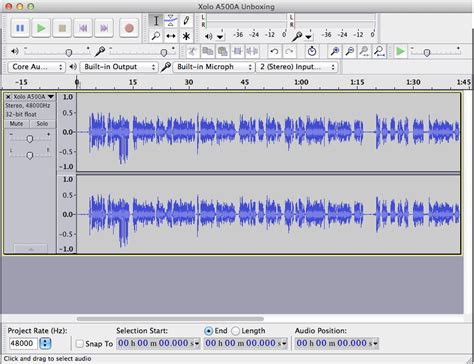Viewport: 474px width, 364px height.
Task: Select the Envelope tool
Action: click(x=171, y=21)
